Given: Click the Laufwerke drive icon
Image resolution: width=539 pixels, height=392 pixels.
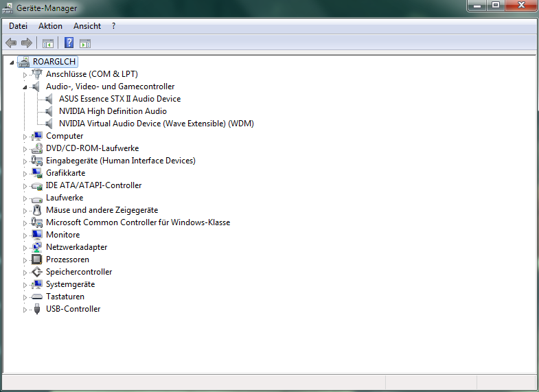Looking at the screenshot, I should pyautogui.click(x=36, y=199).
